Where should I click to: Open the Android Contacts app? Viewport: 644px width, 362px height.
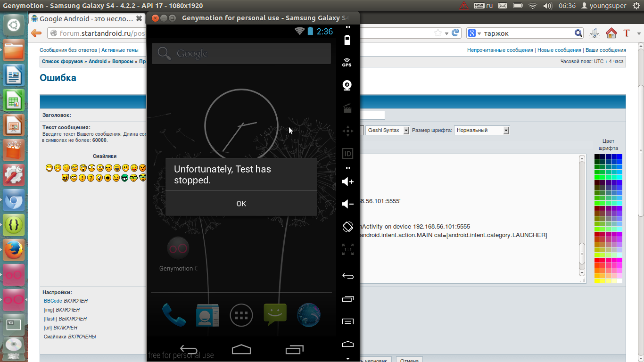207,315
